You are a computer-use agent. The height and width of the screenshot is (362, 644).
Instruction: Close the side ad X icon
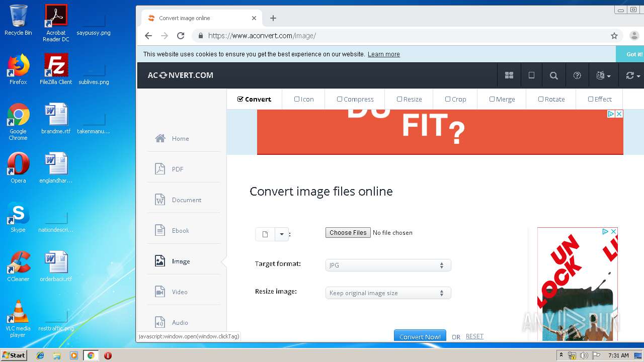coord(614,231)
